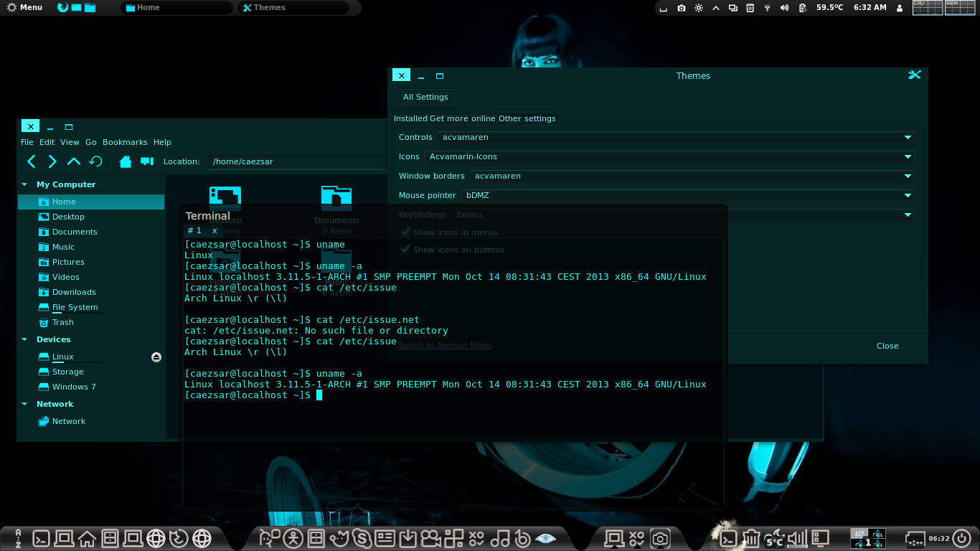
Task: Click the All Settings button
Action: click(x=425, y=97)
